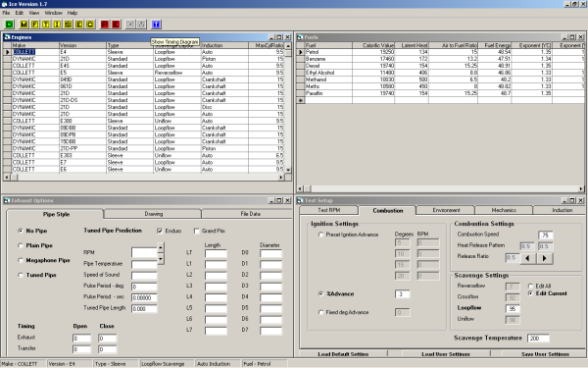Open the Mechanics tab

click(504, 210)
